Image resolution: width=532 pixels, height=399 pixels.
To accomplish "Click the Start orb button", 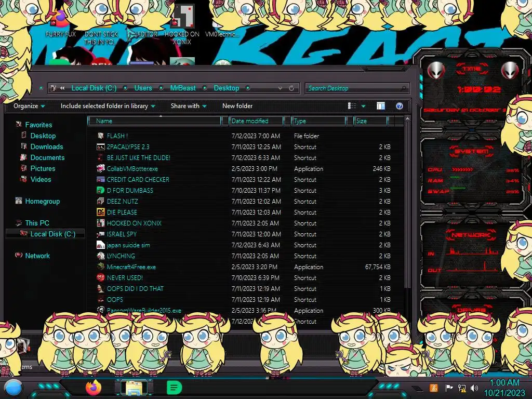I will point(13,388).
